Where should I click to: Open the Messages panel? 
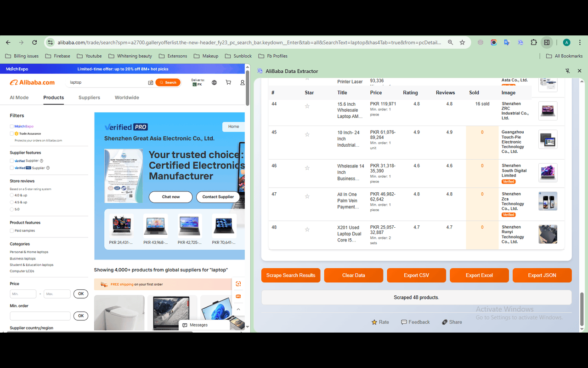click(x=204, y=325)
